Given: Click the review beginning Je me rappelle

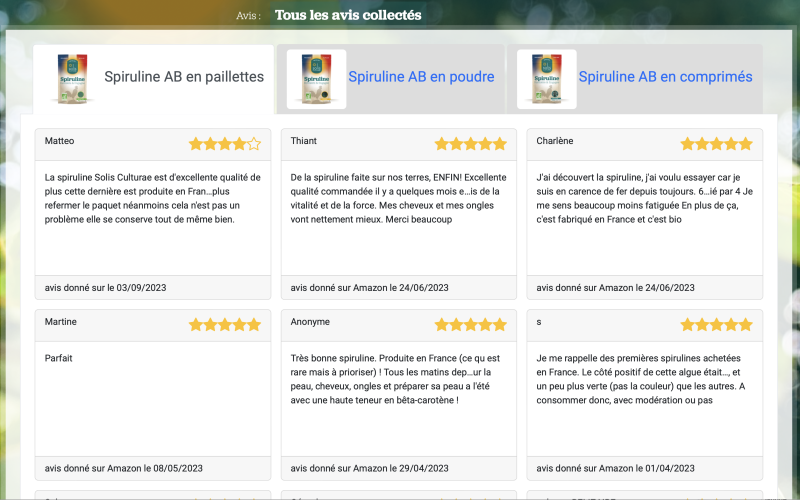Looking at the screenshot, I should (x=640, y=379).
